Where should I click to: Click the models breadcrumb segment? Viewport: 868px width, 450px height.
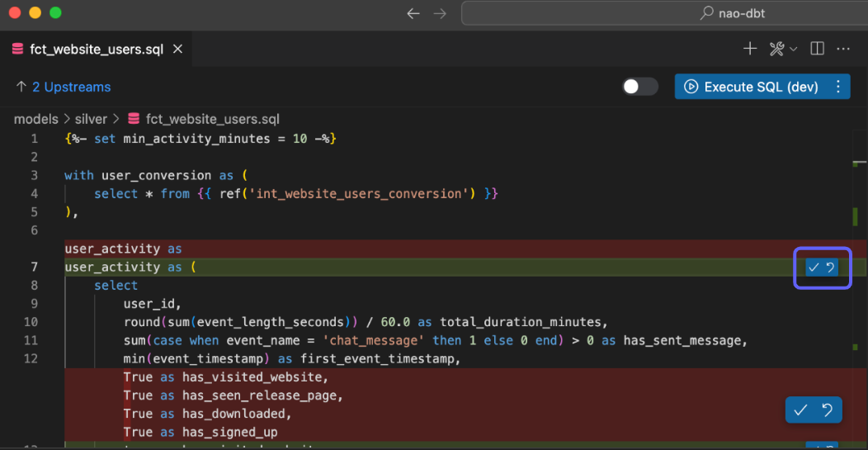(x=35, y=119)
